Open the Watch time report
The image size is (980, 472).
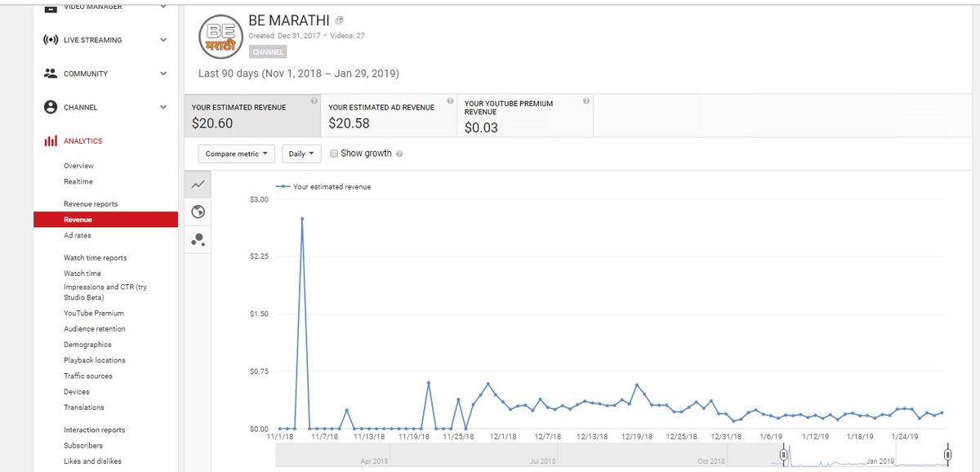(x=82, y=274)
